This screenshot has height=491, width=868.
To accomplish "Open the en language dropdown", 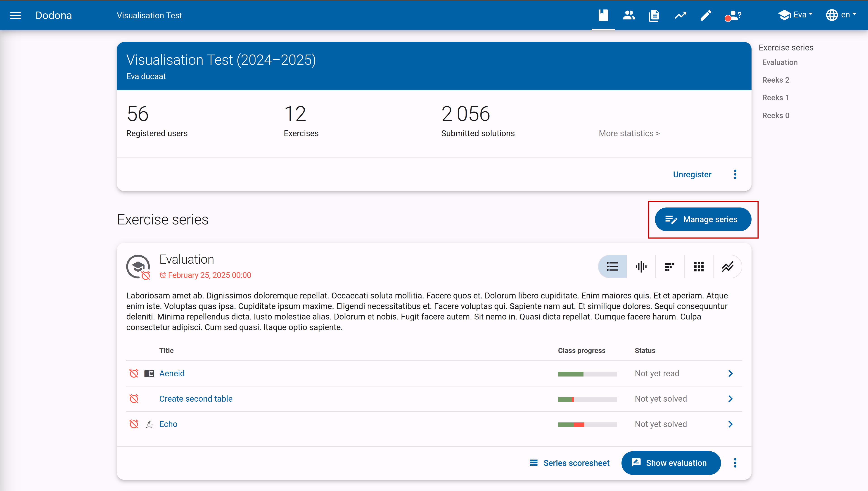I will click(841, 15).
